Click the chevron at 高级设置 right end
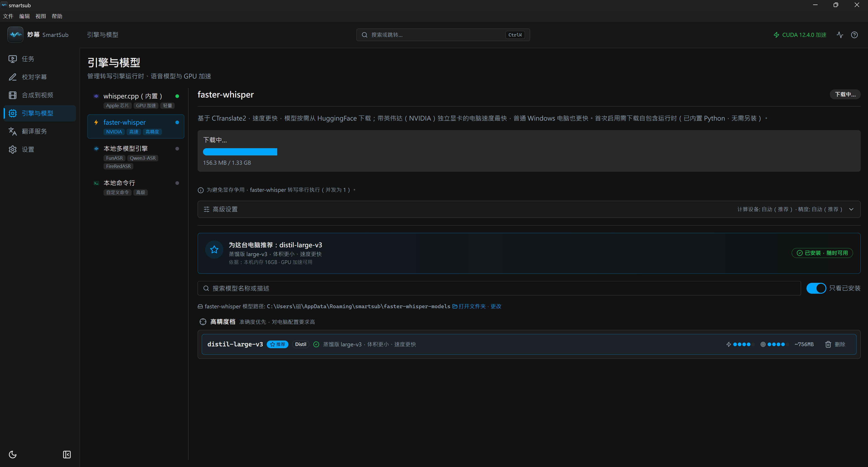The image size is (868, 467). tap(851, 209)
